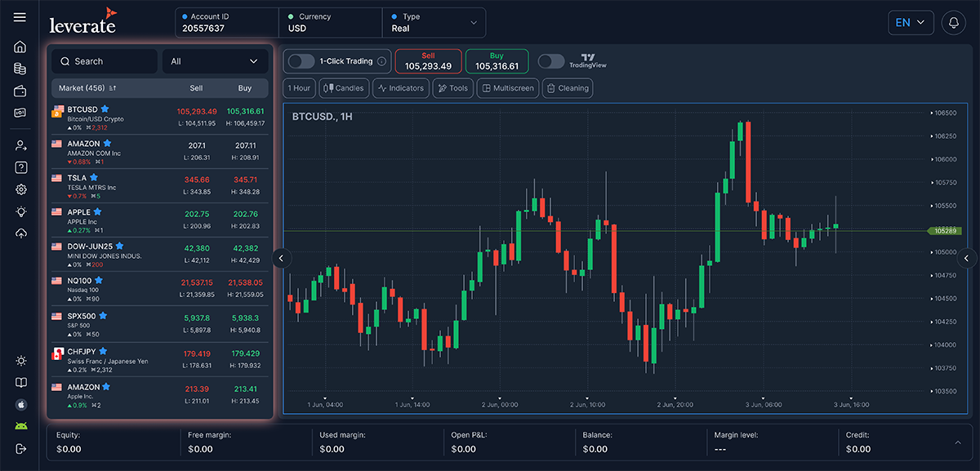Go to the Home sidebar icon

tap(20, 47)
